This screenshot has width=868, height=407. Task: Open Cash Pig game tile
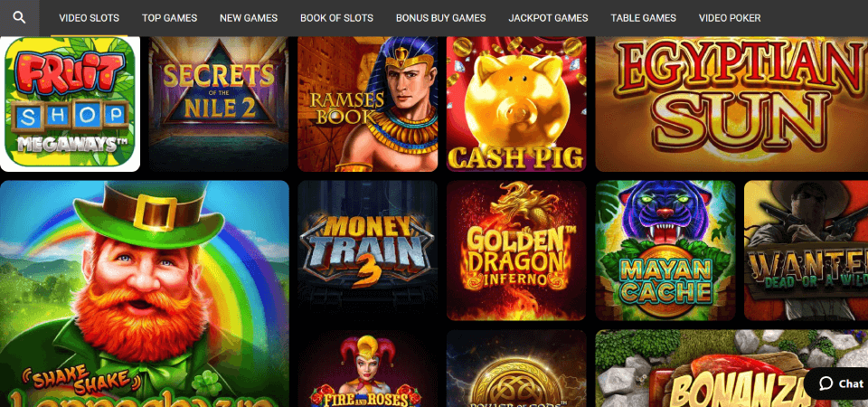pos(516,104)
